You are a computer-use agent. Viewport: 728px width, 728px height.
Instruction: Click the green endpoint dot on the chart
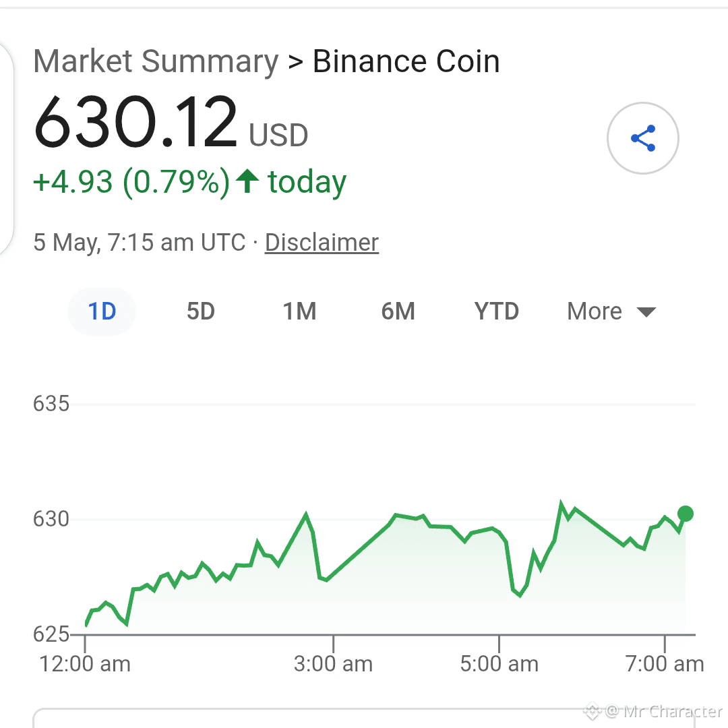pyautogui.click(x=686, y=514)
